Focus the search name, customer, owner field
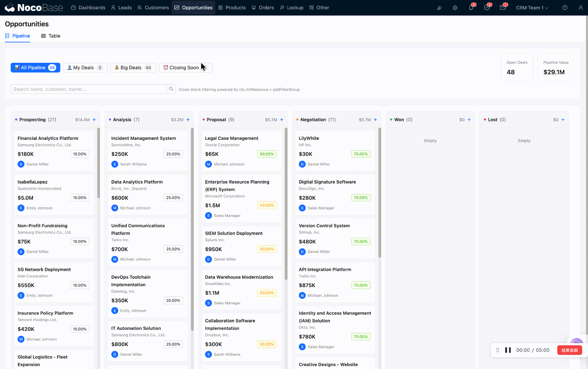588x369 pixels. click(89, 89)
